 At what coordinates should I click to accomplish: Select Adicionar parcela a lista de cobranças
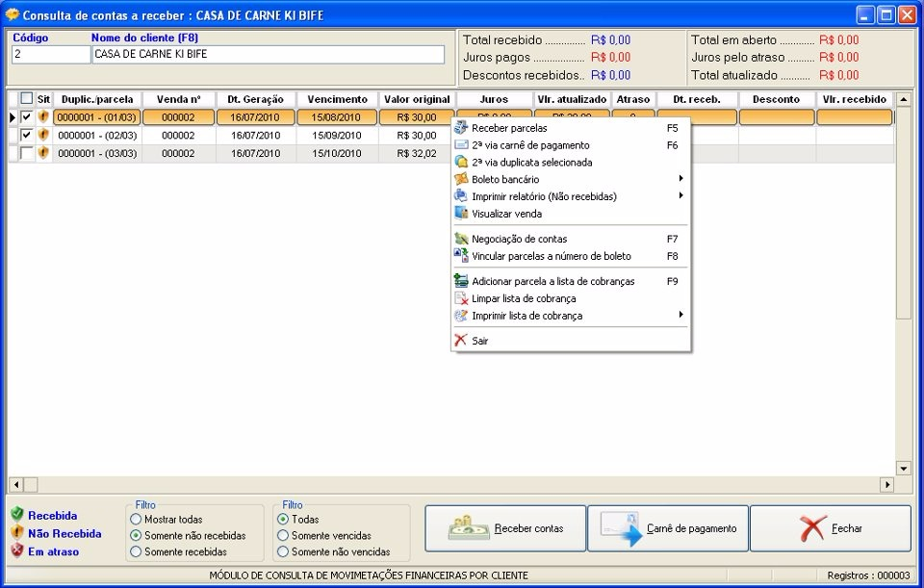click(571, 281)
